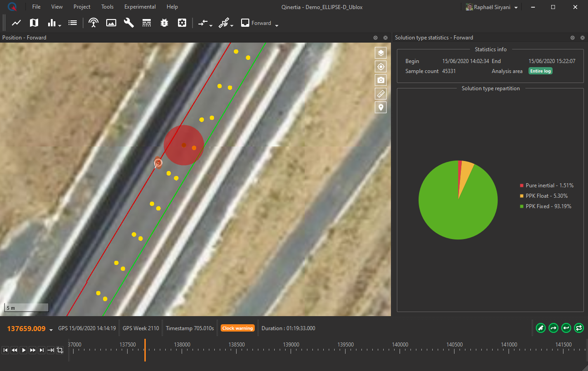The width and height of the screenshot is (588, 371).
Task: Open the base station antenna tool
Action: (94, 23)
